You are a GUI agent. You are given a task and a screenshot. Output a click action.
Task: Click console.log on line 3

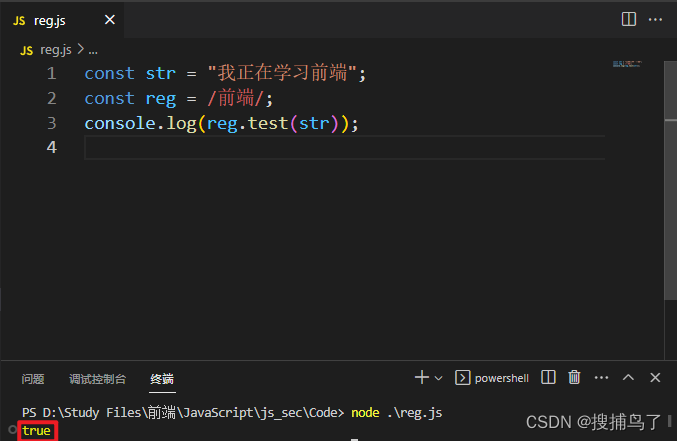[x=140, y=124]
